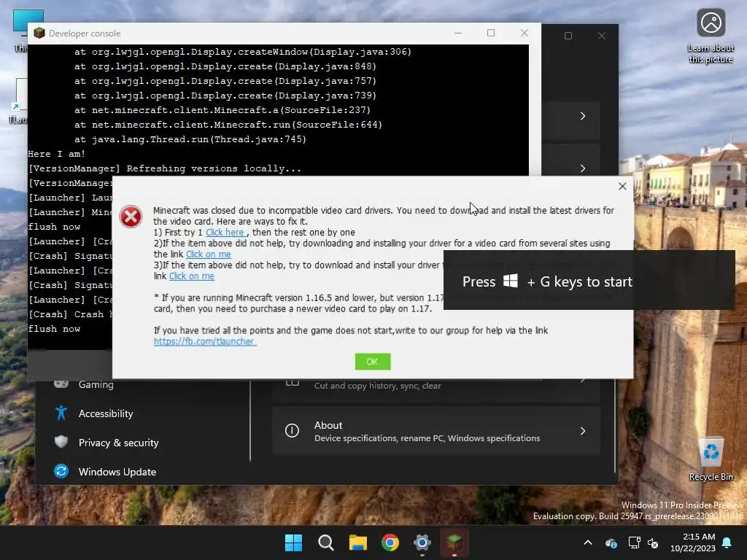
Task: Expand the About row chevron
Action: (x=583, y=431)
